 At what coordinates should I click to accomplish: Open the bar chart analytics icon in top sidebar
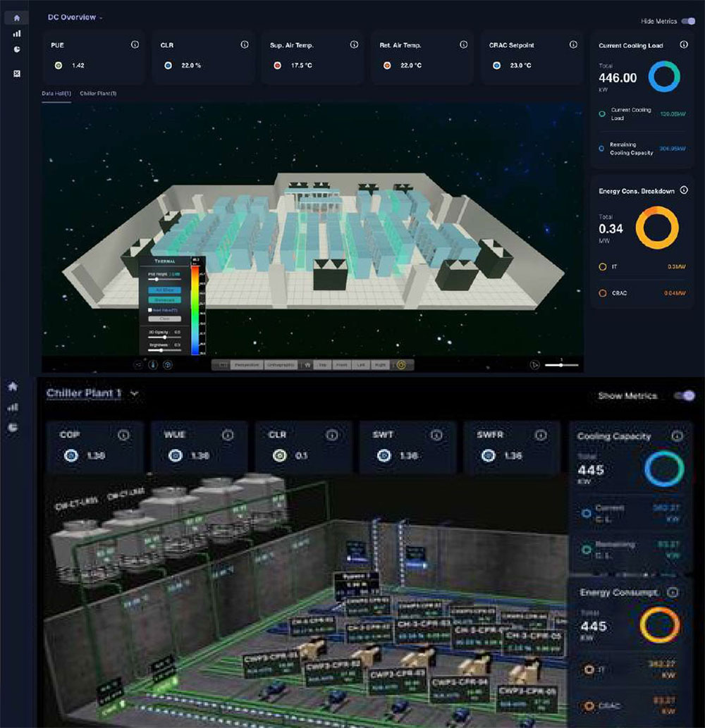click(x=17, y=33)
